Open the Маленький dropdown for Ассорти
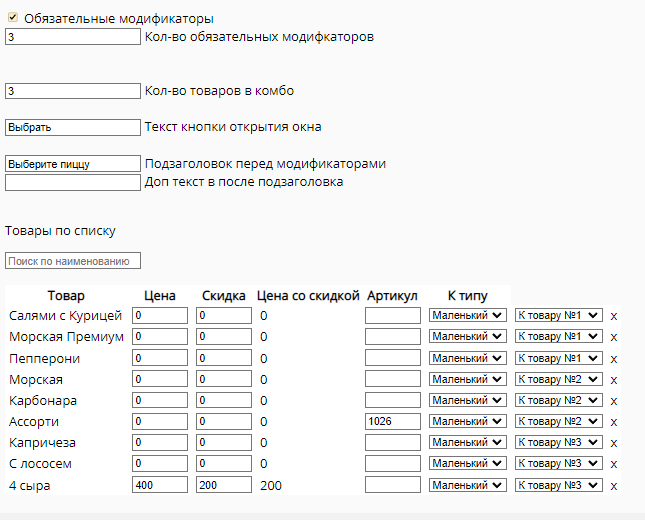The height and width of the screenshot is (520, 645). click(467, 421)
